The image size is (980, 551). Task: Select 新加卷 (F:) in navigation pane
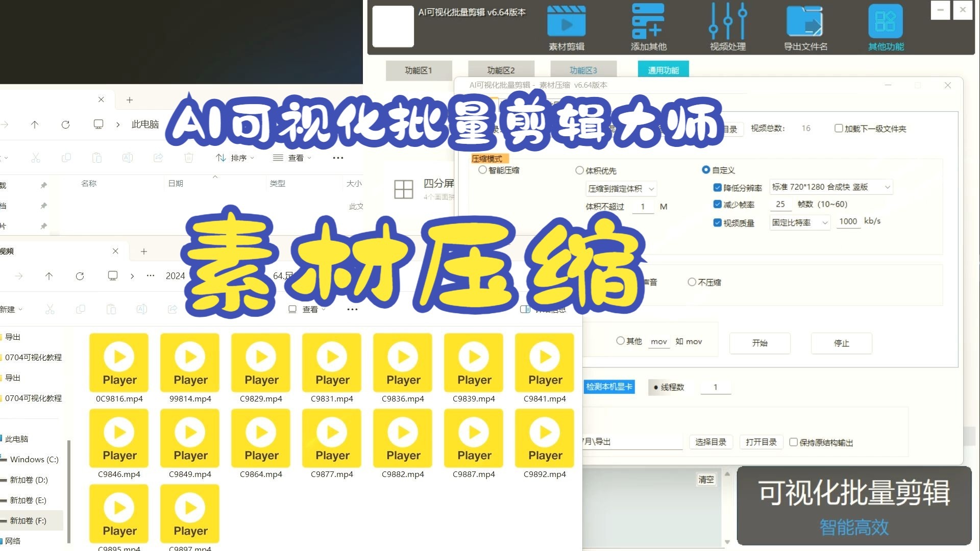(31, 520)
